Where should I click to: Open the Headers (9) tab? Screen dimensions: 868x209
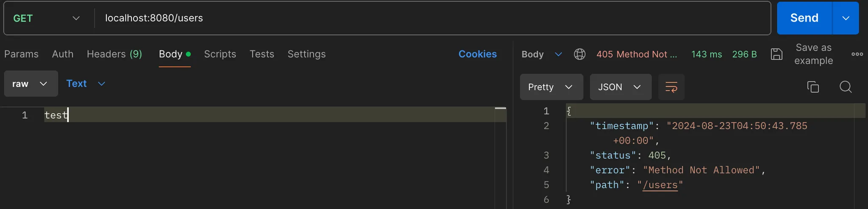pos(114,54)
